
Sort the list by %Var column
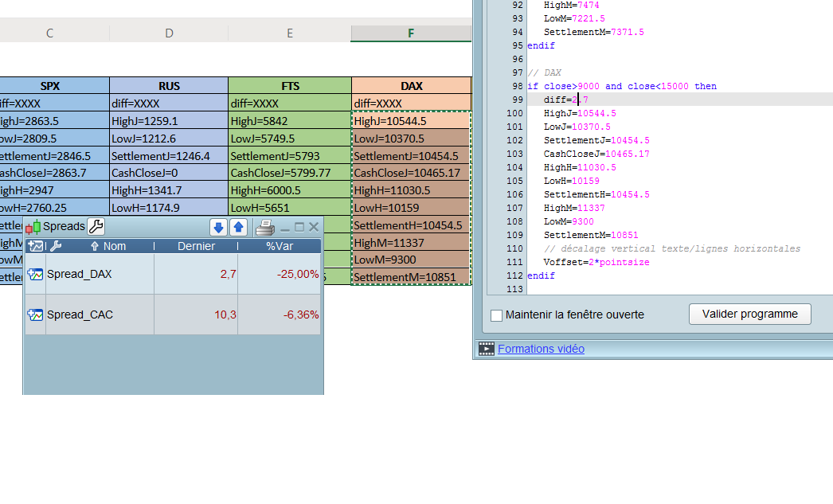point(280,246)
